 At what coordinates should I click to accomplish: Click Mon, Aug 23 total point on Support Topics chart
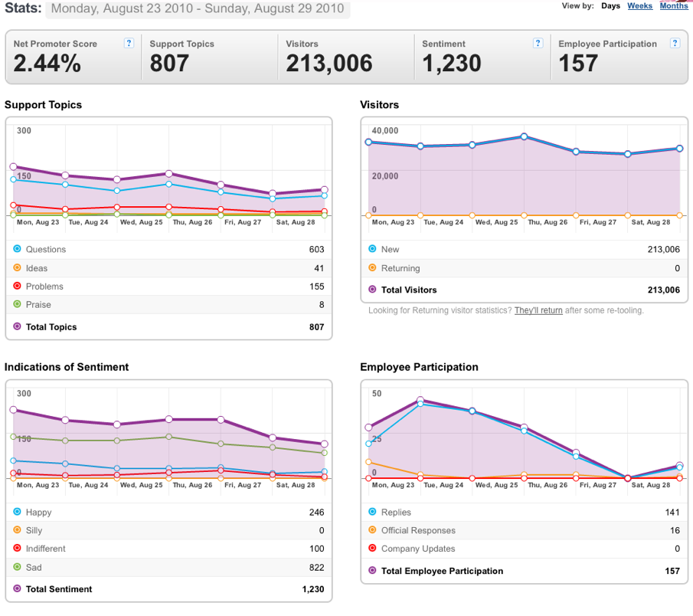(x=13, y=167)
